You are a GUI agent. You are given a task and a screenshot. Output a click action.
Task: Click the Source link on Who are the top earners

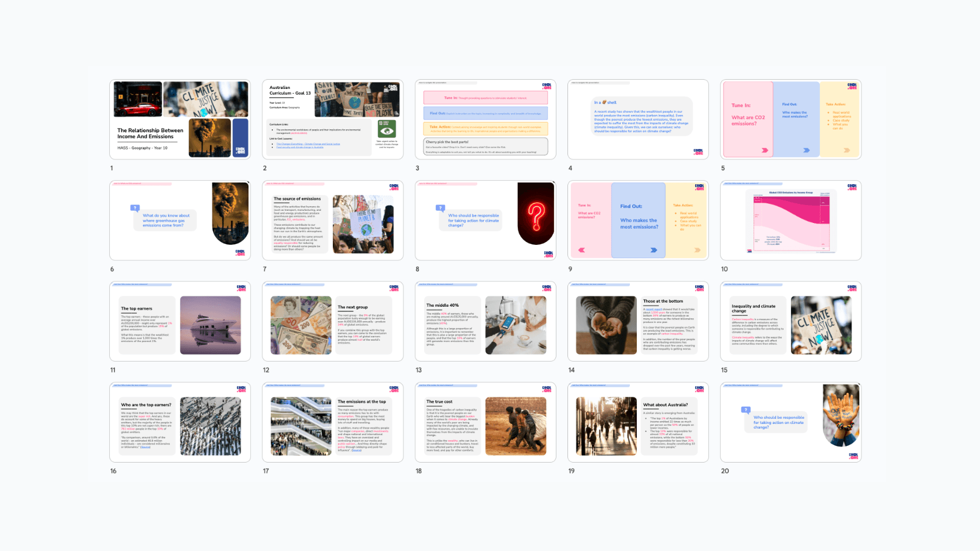tap(146, 447)
